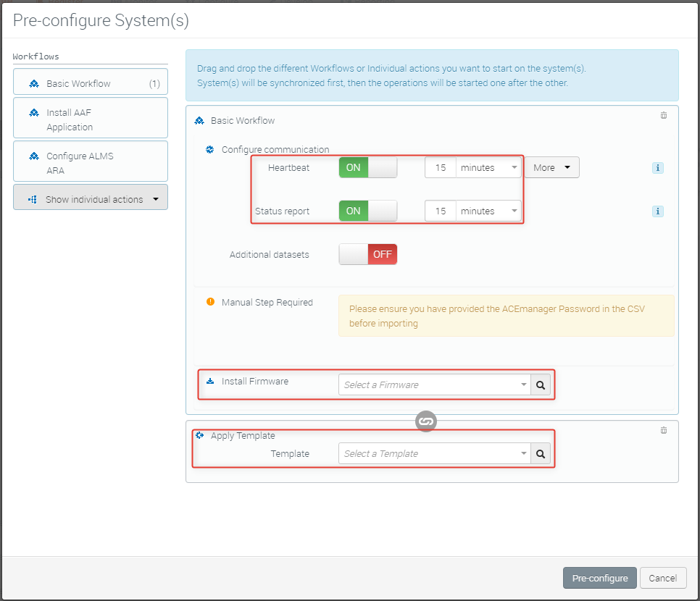Click the Pre-configure button

[599, 579]
